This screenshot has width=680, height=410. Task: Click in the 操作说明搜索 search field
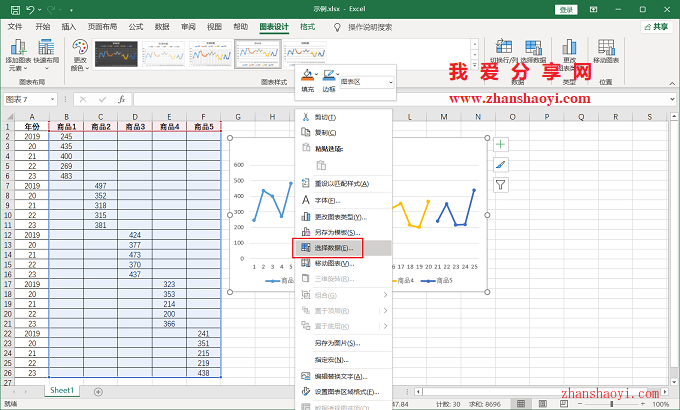370,27
